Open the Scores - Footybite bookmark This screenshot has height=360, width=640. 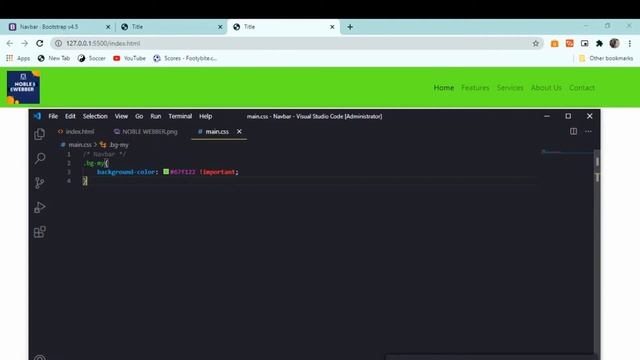coord(185,58)
